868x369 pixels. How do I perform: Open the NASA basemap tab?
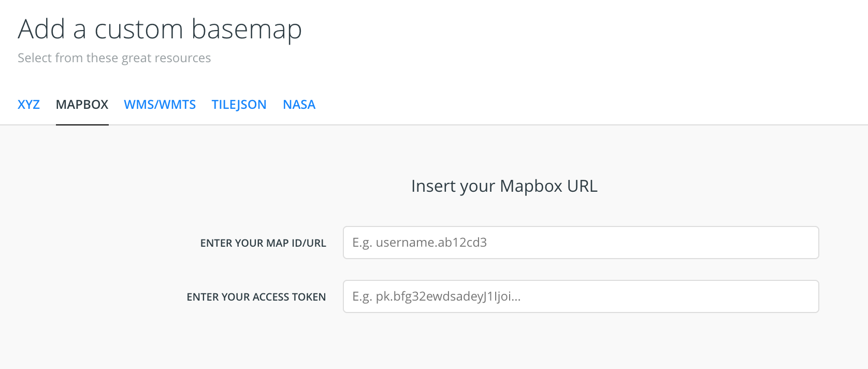tap(299, 105)
